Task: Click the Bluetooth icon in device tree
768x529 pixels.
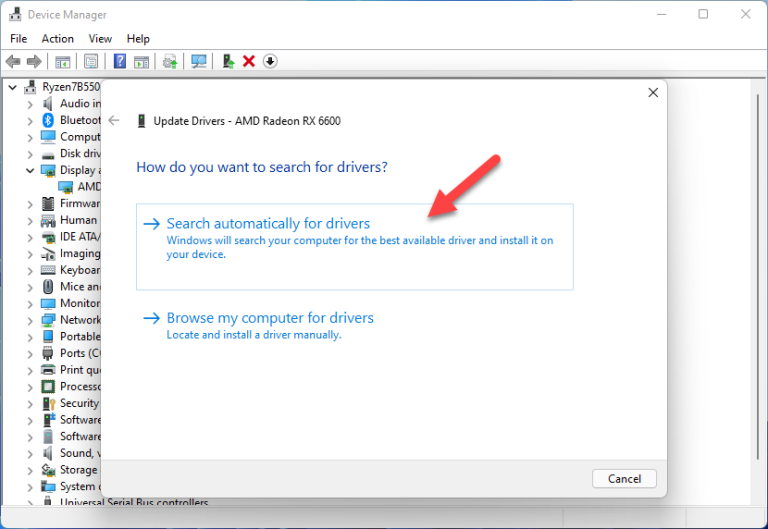Action: (x=48, y=120)
